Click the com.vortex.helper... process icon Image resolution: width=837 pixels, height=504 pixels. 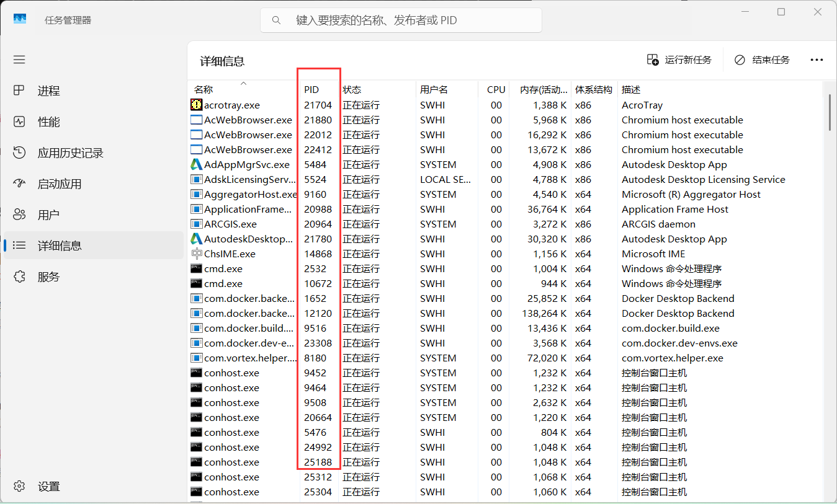(x=196, y=358)
